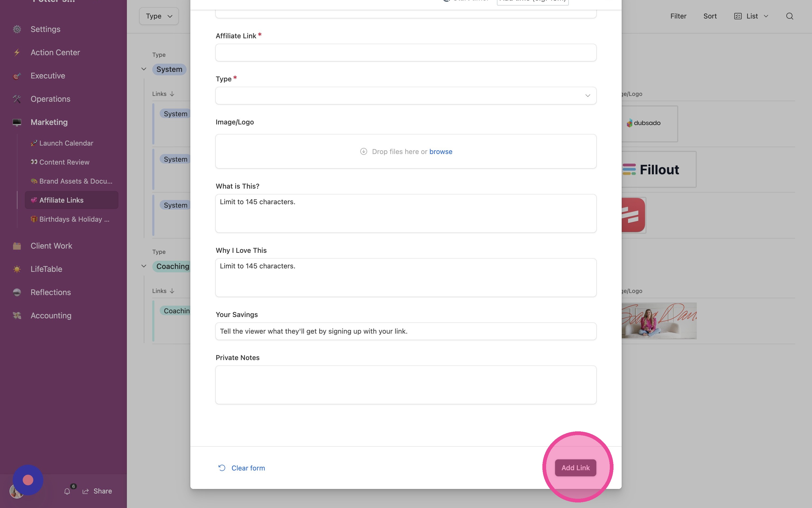This screenshot has height=508, width=812.
Task: Open the Type grouping dropdown in toolbar
Action: (159, 16)
